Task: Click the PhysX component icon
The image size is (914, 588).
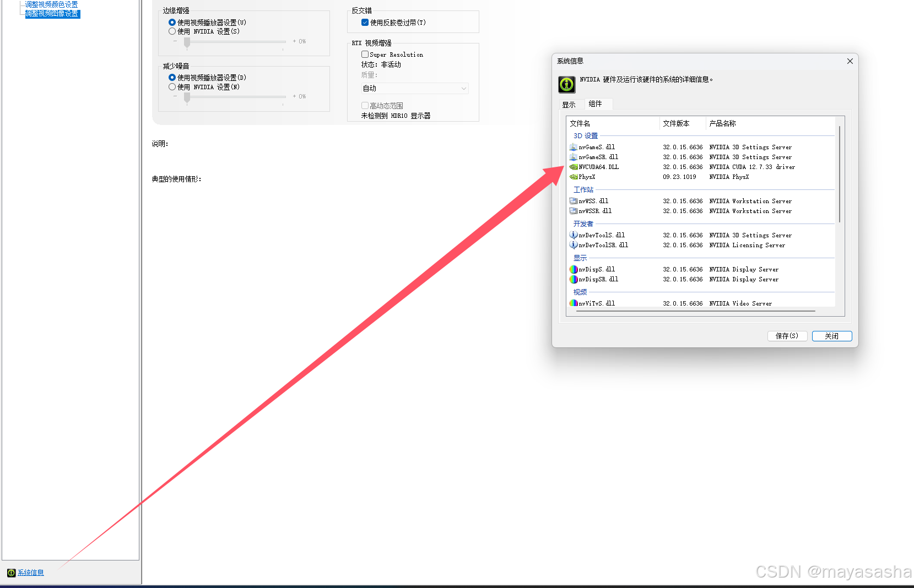Action: coord(573,177)
